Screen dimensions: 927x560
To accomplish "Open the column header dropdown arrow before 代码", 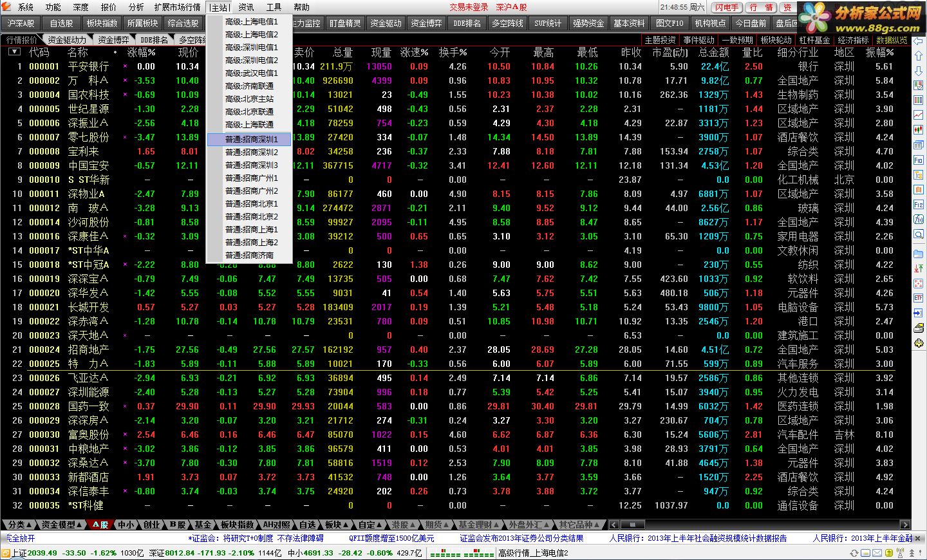I will tap(14, 52).
